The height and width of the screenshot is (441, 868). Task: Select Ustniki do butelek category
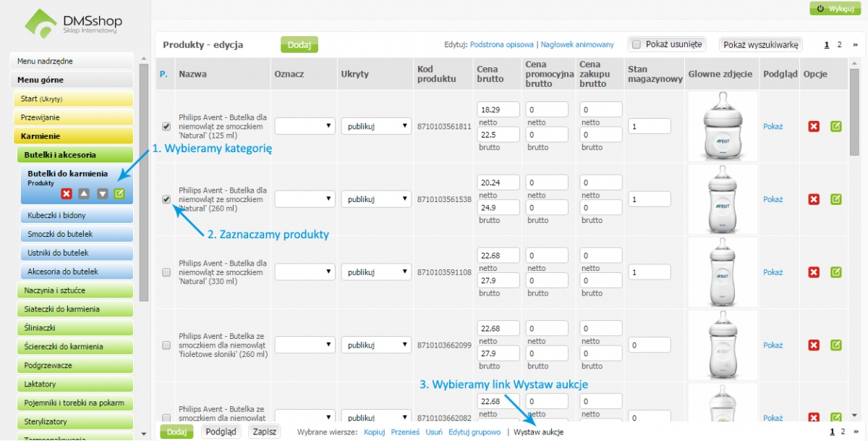pos(77,253)
